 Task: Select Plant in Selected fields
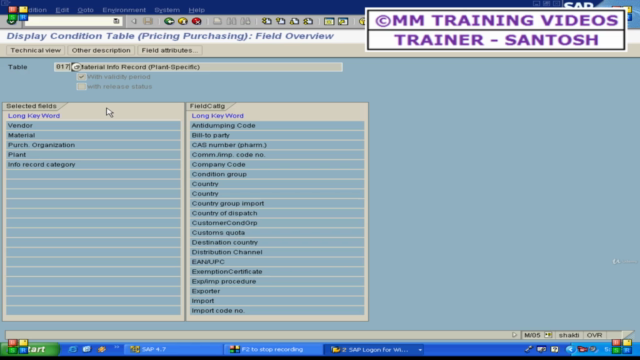pyautogui.click(x=93, y=155)
